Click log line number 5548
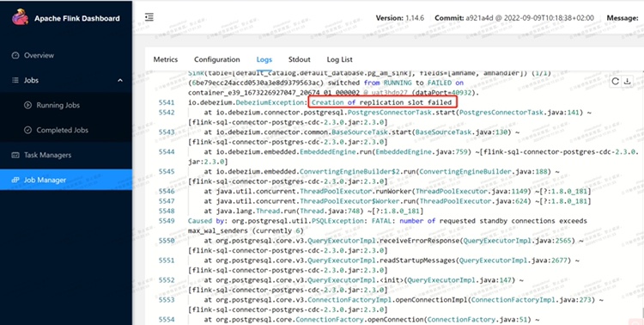The height and width of the screenshot is (325, 644). pyautogui.click(x=167, y=211)
